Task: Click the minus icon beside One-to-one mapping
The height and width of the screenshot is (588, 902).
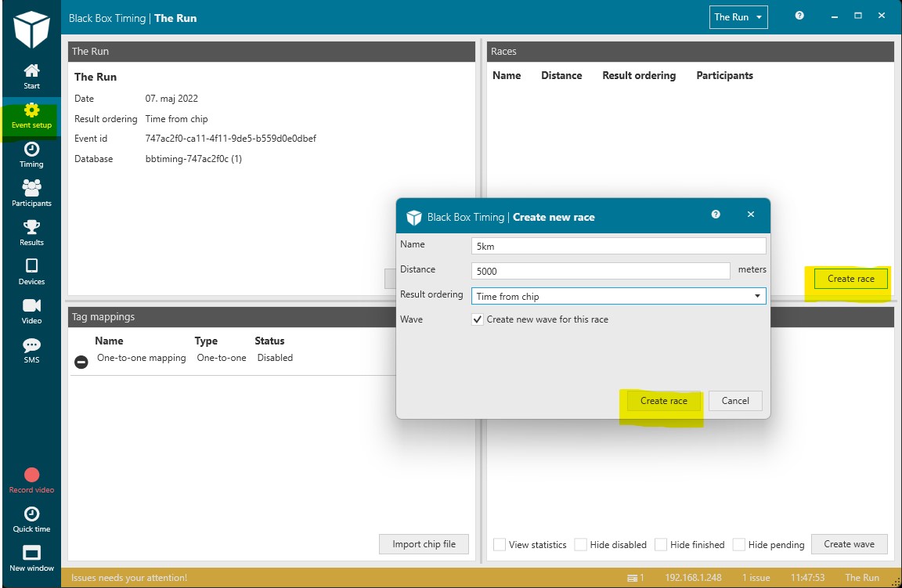Action: point(81,362)
